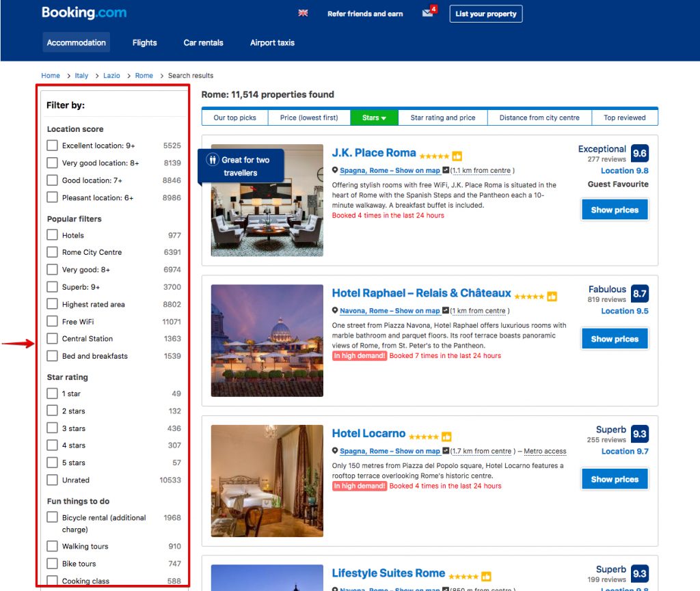Enable the Very good location: 8+ filter
700x591 pixels.
pyautogui.click(x=52, y=163)
